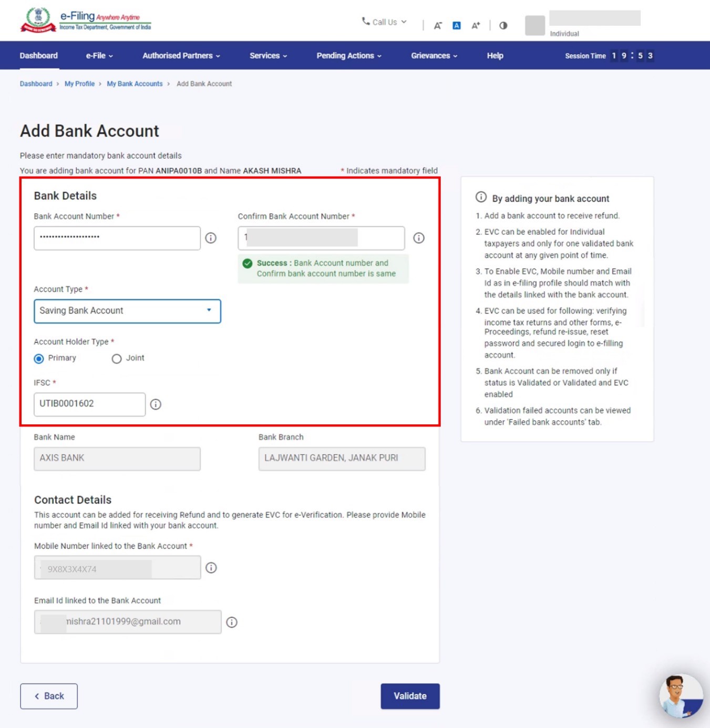The width and height of the screenshot is (710, 728).
Task: Go to My Bank Accounts breadcrumb link
Action: coord(135,84)
